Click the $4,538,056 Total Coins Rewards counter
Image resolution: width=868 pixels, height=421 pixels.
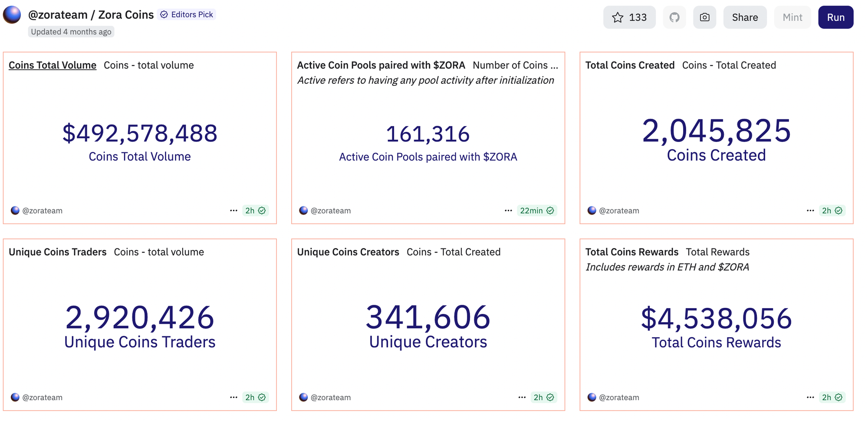[716, 319]
